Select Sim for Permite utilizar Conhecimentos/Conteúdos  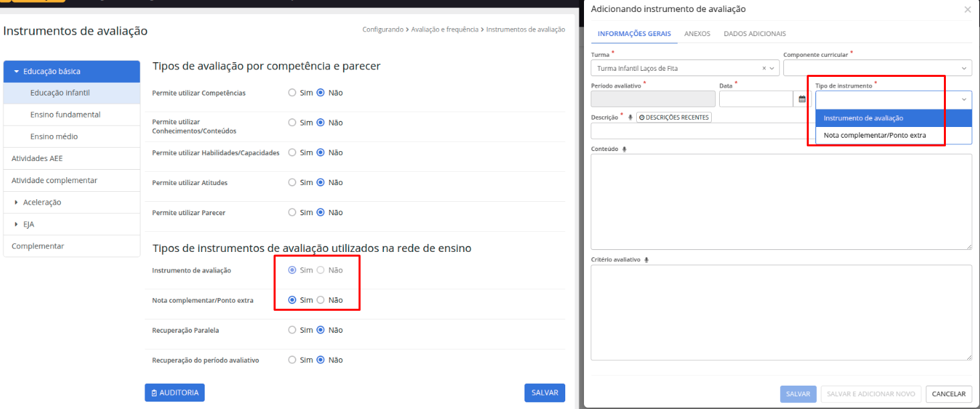pos(292,122)
